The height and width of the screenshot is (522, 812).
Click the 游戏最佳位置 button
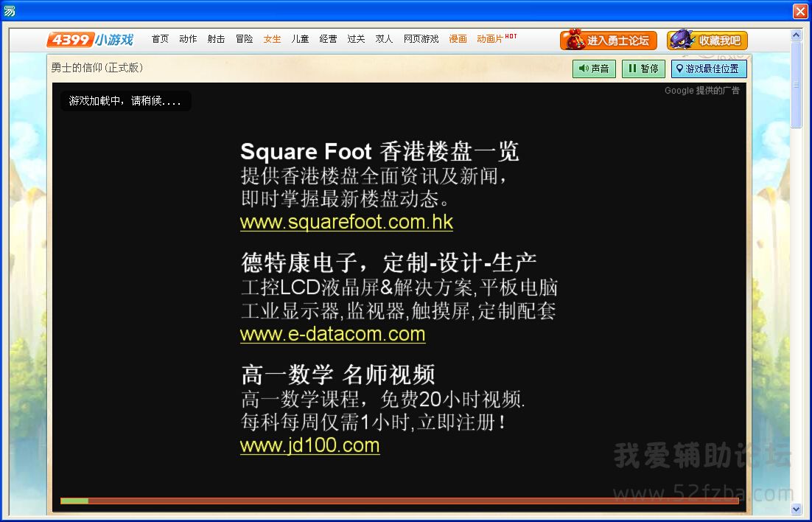709,69
